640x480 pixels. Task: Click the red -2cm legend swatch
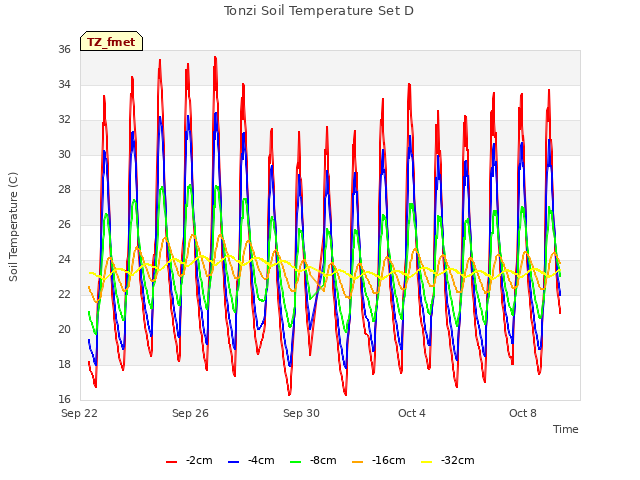click(171, 461)
